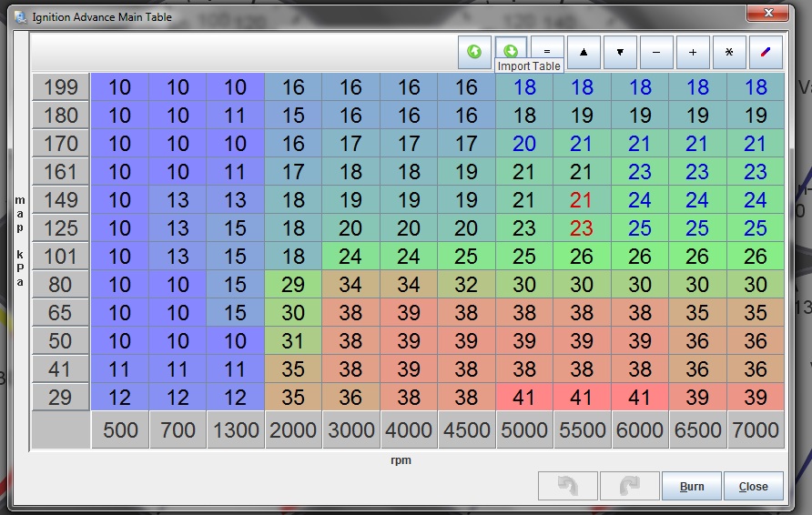Click the 39 cell at 29 kPa, 7000 rpm

tap(756, 397)
